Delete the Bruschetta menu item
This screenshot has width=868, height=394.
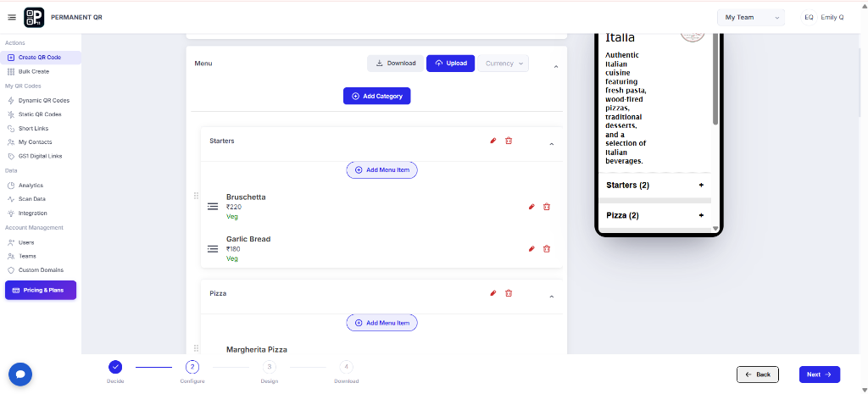[547, 207]
